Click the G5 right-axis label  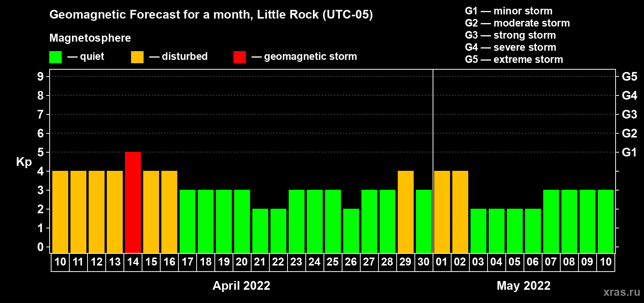coord(630,77)
